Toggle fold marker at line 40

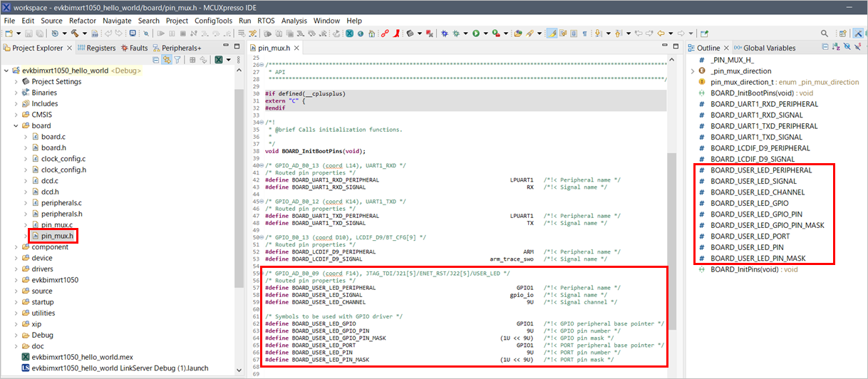[x=261, y=165]
